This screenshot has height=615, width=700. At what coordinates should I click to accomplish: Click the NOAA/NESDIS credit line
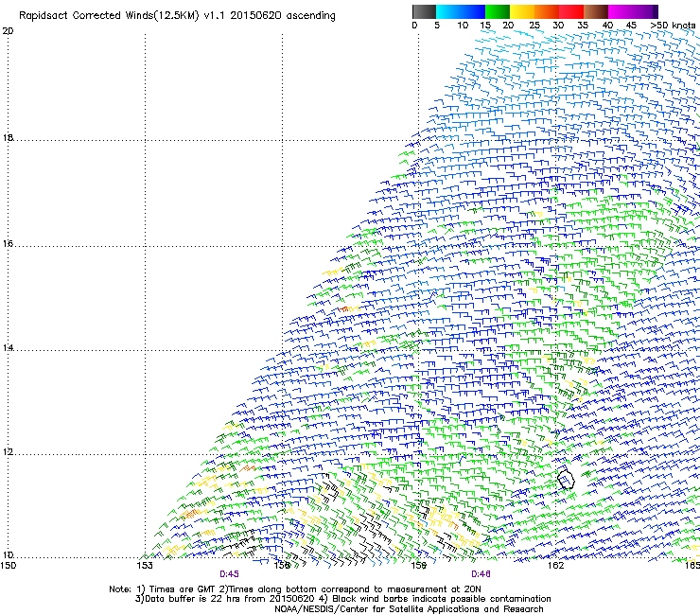[x=409, y=609]
